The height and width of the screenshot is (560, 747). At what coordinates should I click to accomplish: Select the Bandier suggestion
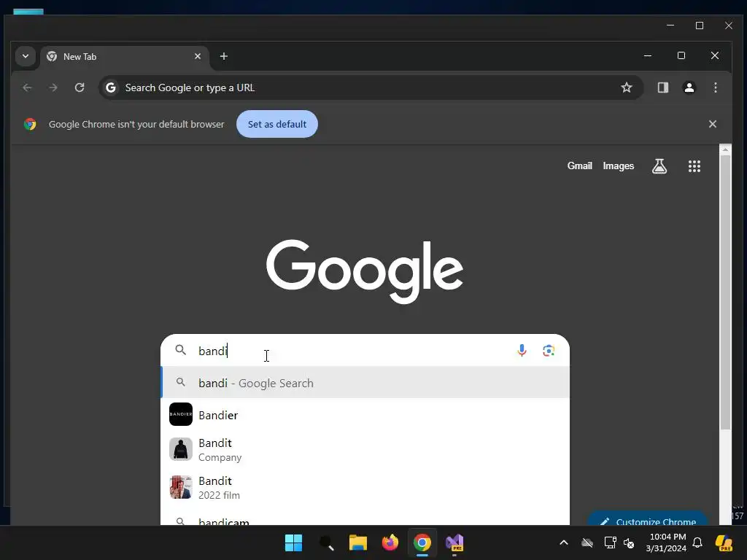pos(365,415)
